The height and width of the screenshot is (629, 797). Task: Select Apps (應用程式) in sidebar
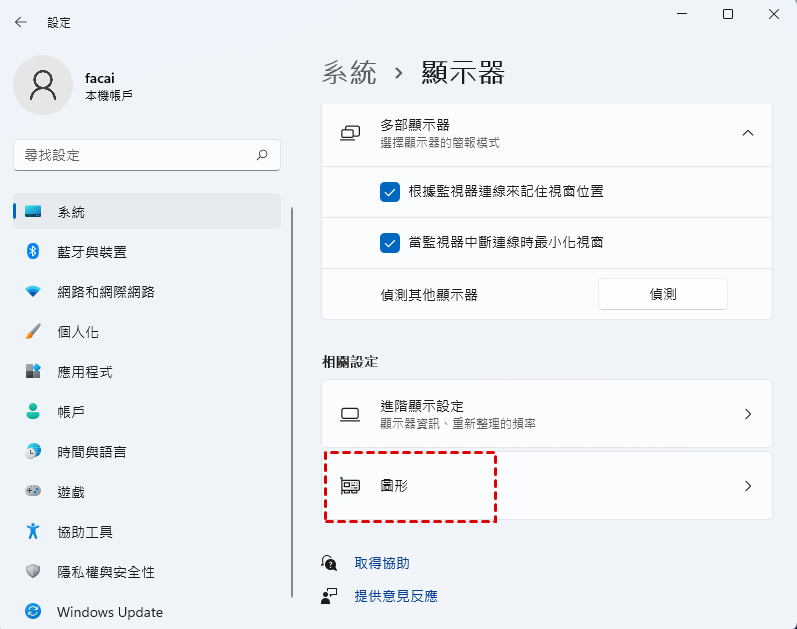tap(85, 372)
